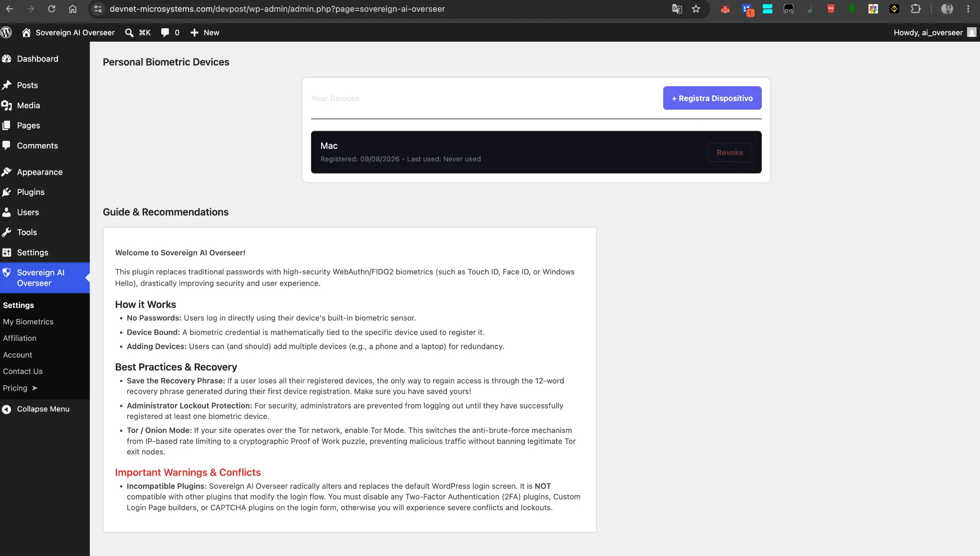Open the Comments sidebar menu
980x556 pixels.
click(45, 146)
